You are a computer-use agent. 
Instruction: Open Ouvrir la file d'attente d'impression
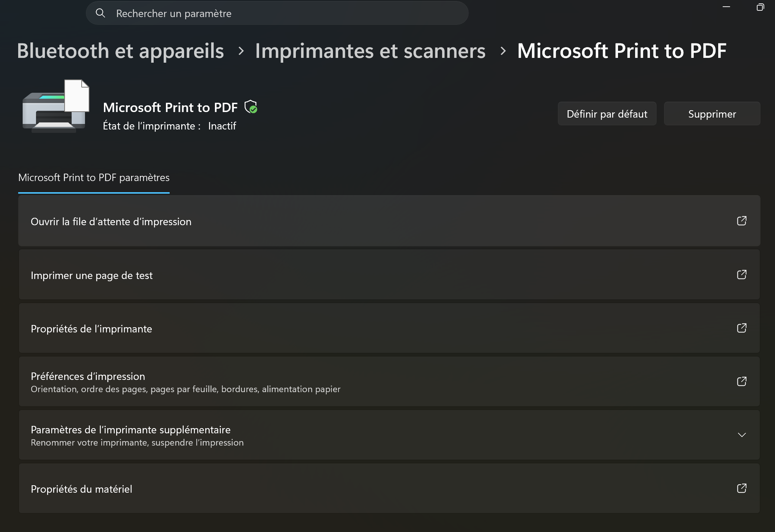click(389, 221)
